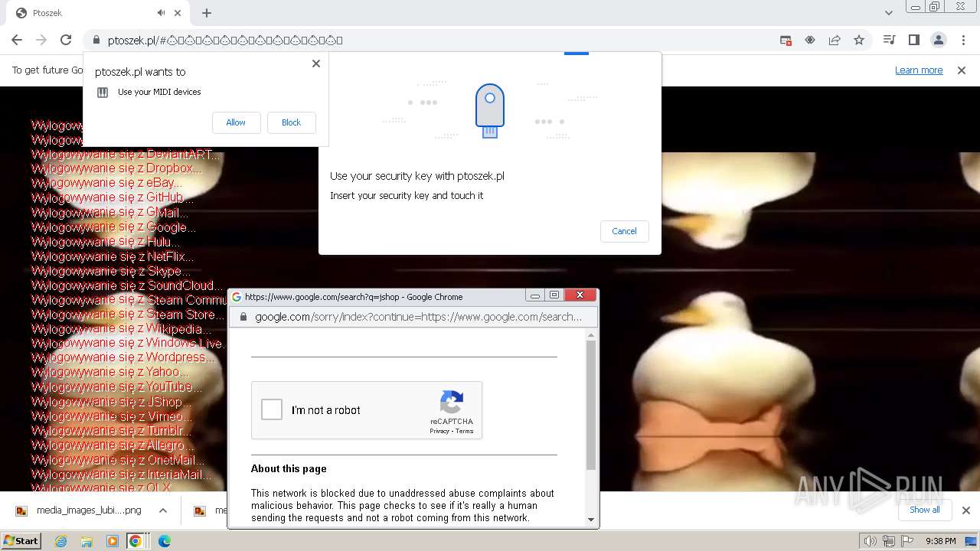
Task: Open Windows Explorer folder from taskbar
Action: coord(87,541)
